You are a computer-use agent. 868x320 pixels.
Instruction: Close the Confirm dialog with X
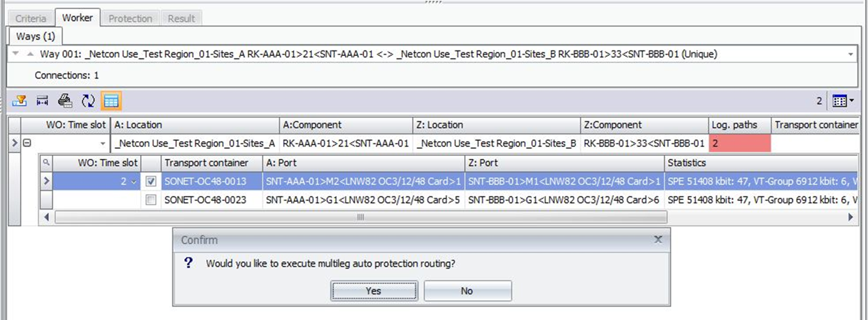tap(658, 239)
